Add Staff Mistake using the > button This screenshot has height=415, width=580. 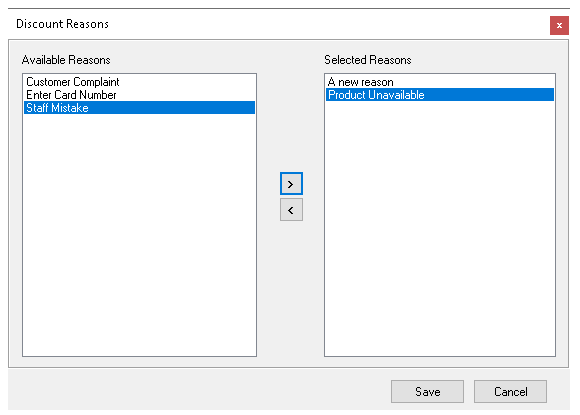tap(291, 183)
